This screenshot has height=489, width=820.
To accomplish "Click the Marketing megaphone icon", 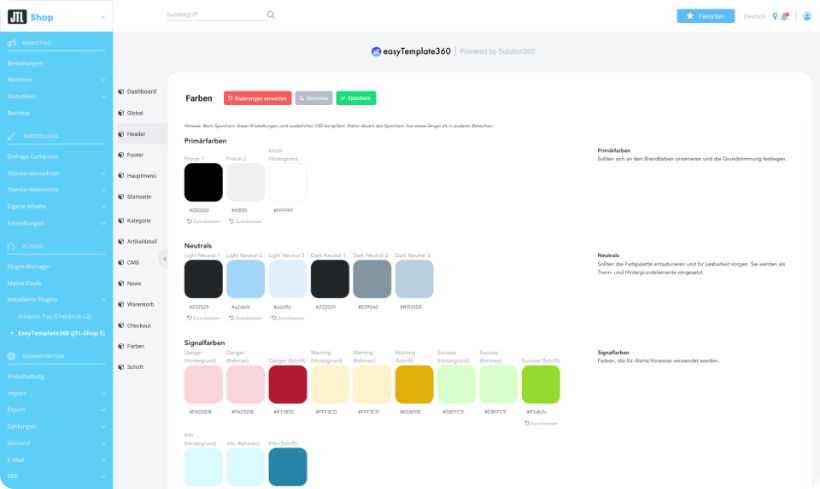I will click(12, 43).
